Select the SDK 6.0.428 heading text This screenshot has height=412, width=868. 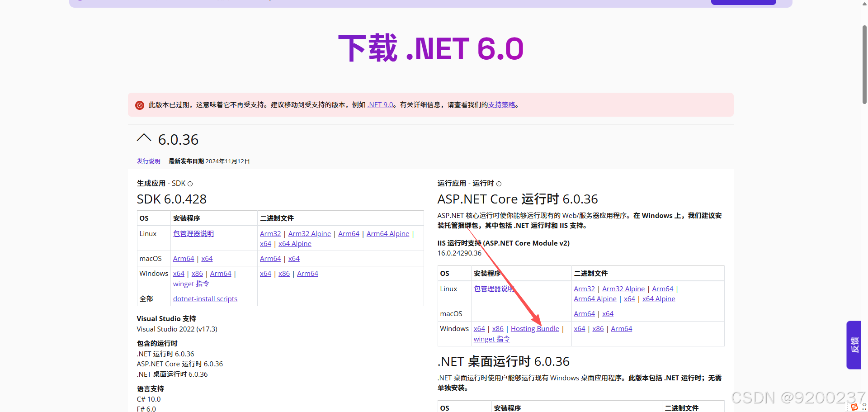[x=171, y=199]
